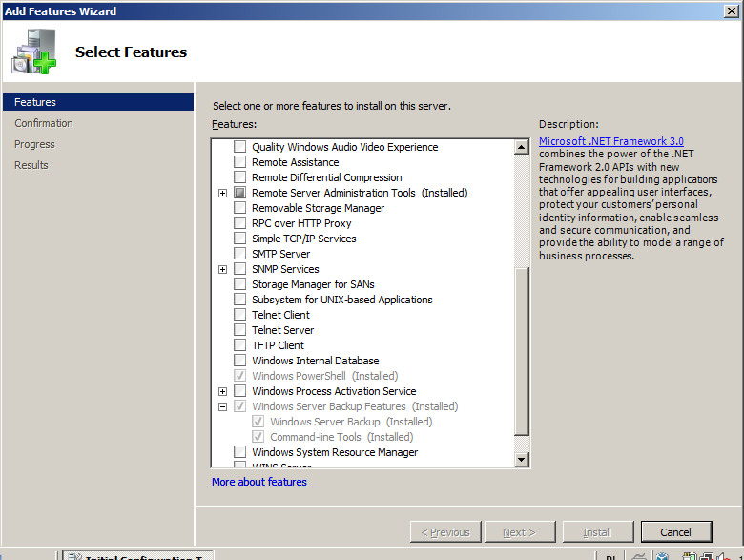Screen dimensions: 744x560
Task: Enable Windows System Resource Manager checkbox
Action: tap(240, 452)
